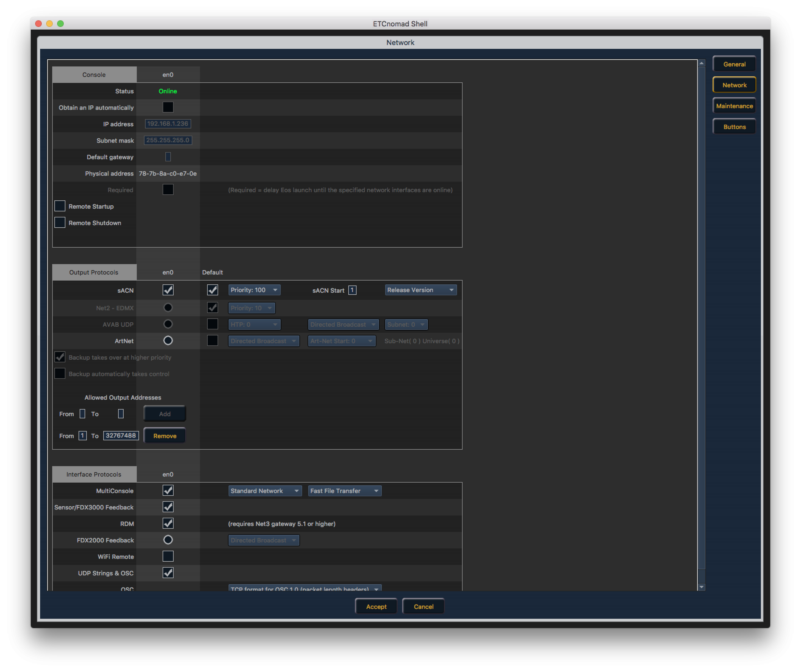This screenshot has width=801, height=672.
Task: Enable Remote Startup checkbox
Action: 60,206
